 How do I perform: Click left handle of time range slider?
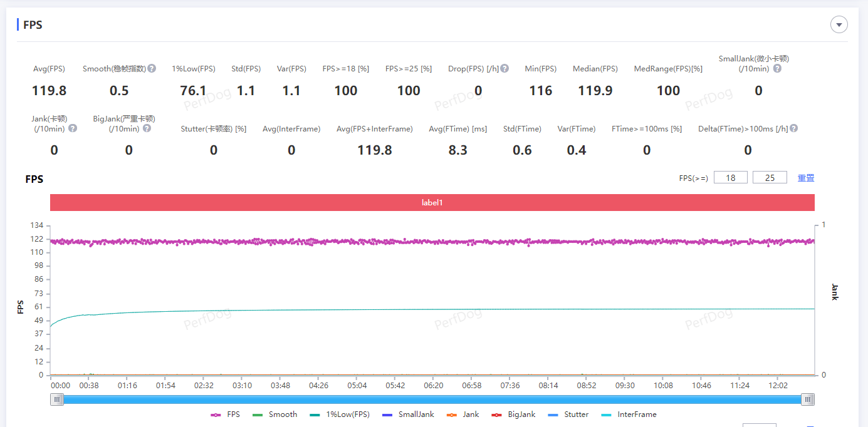57,399
